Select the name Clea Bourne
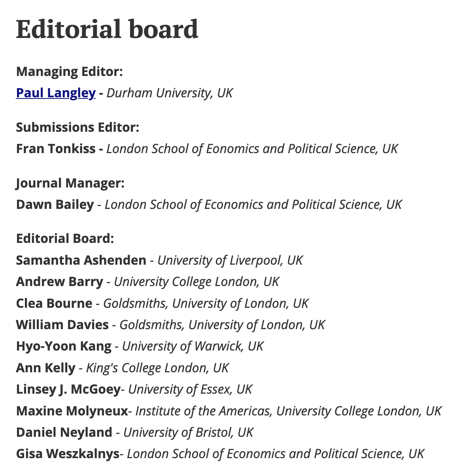Viewport: 476px width, 470px height. pyautogui.click(x=54, y=303)
